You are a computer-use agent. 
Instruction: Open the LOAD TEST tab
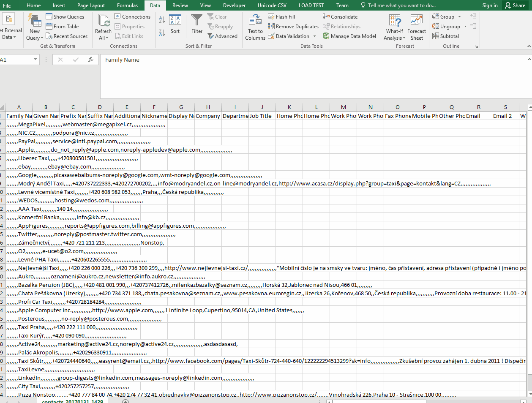311,5
